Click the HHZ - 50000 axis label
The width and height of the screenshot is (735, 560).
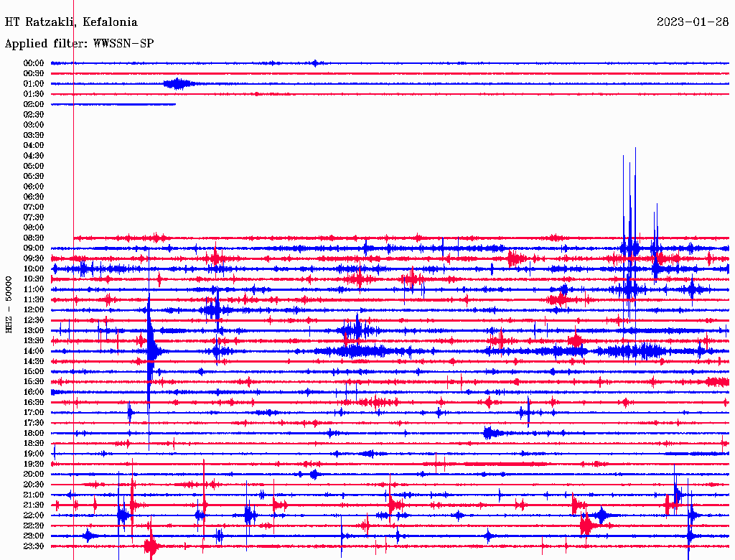coord(9,305)
